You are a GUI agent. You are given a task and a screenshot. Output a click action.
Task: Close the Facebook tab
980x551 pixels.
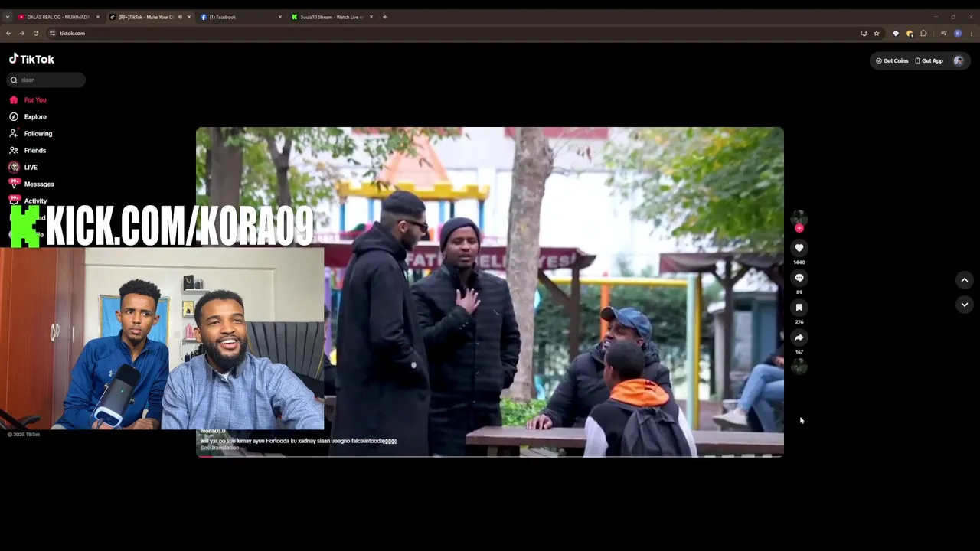pyautogui.click(x=280, y=17)
